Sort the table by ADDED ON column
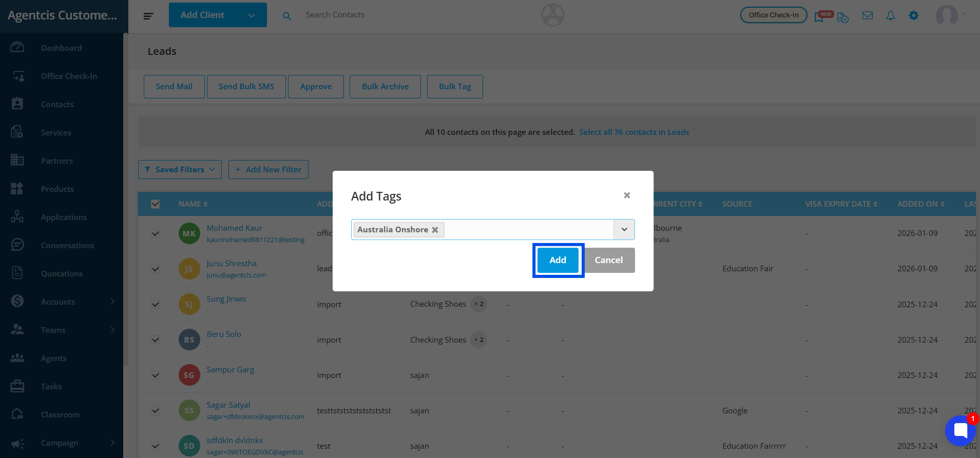Screen dimensions: 980x458 click(x=921, y=204)
